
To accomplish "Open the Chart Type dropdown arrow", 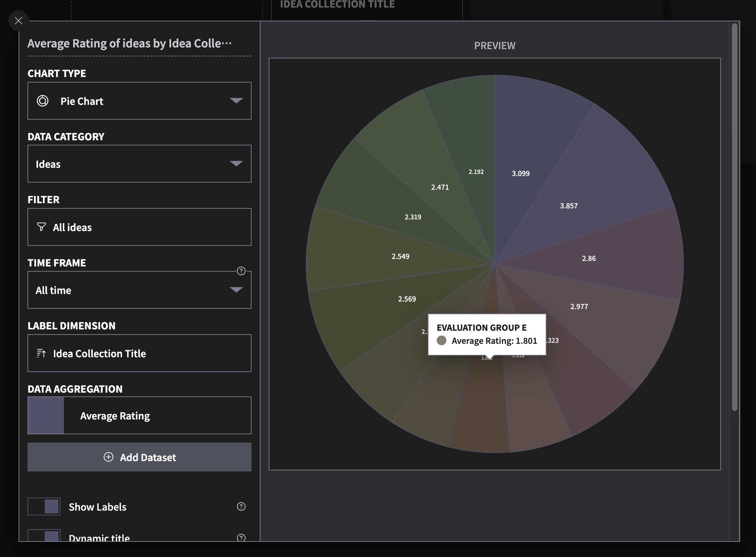I will click(236, 101).
